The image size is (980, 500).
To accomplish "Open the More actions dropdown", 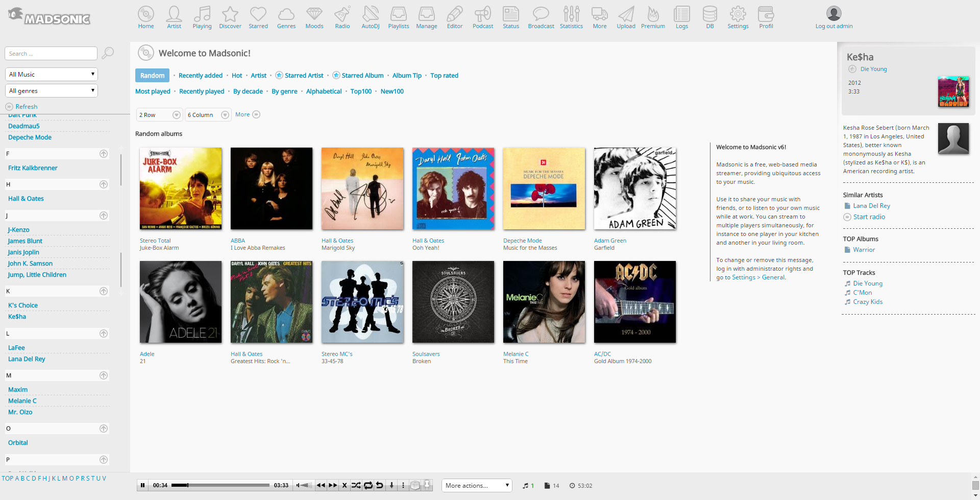I will click(477, 486).
